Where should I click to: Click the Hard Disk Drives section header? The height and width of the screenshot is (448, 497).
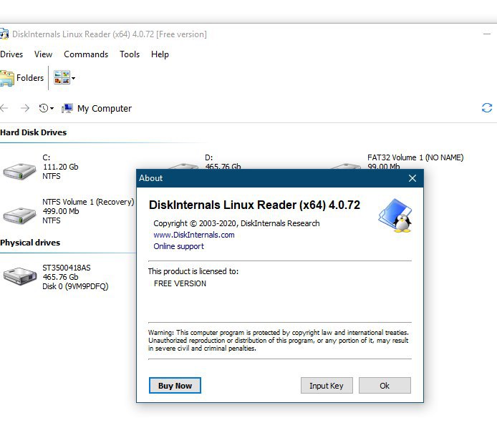(x=33, y=132)
